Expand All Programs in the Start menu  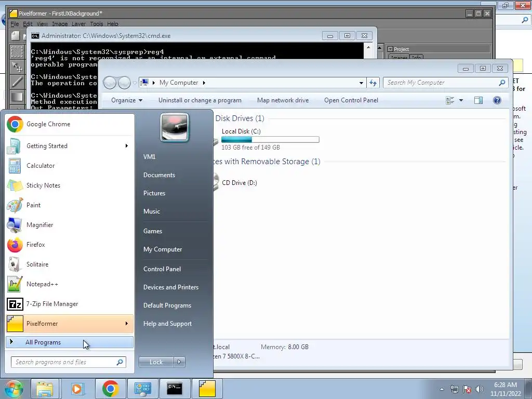point(70,342)
